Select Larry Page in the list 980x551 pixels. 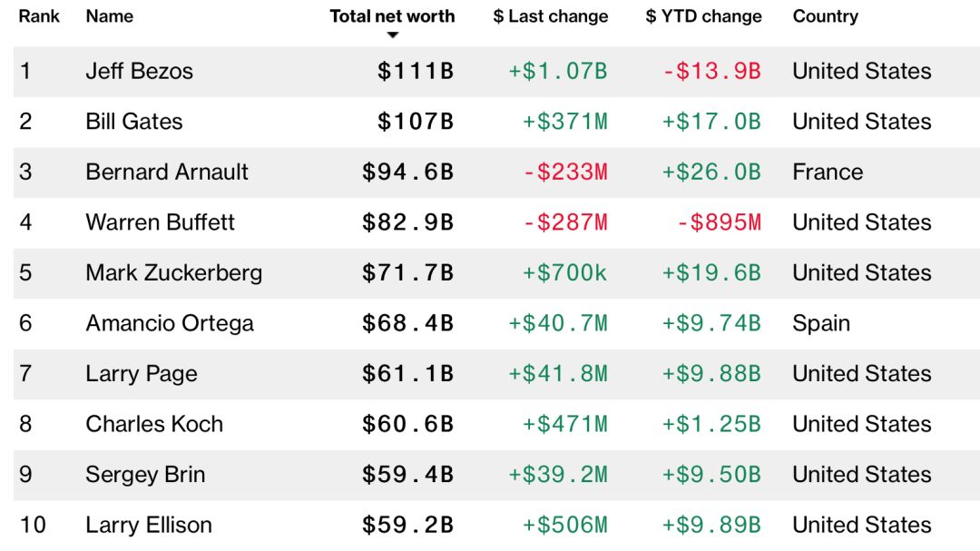pyautogui.click(x=141, y=374)
